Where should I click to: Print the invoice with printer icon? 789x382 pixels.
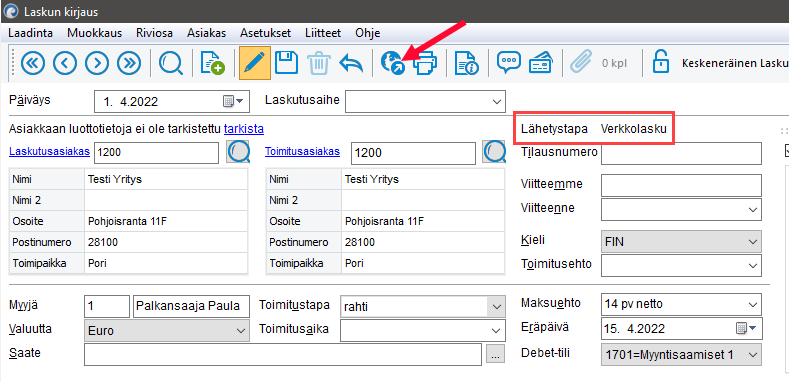(x=425, y=63)
